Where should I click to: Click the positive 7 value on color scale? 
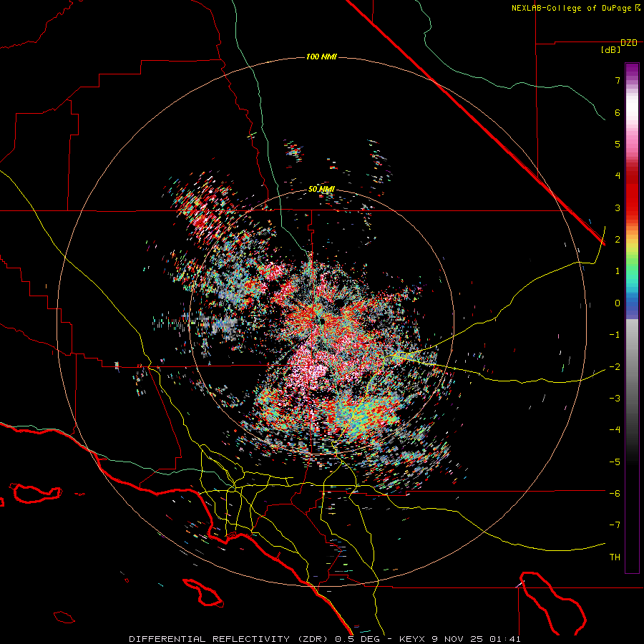coord(618,80)
